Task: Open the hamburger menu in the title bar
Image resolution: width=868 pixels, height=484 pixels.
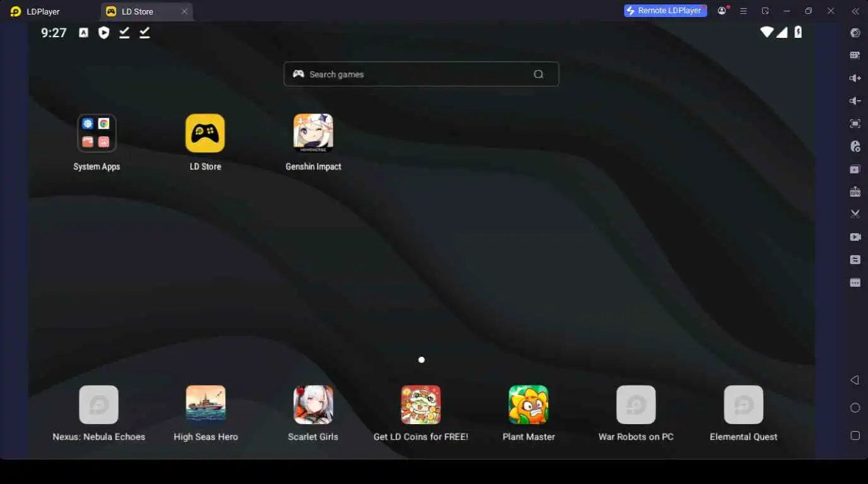Action: pos(744,11)
